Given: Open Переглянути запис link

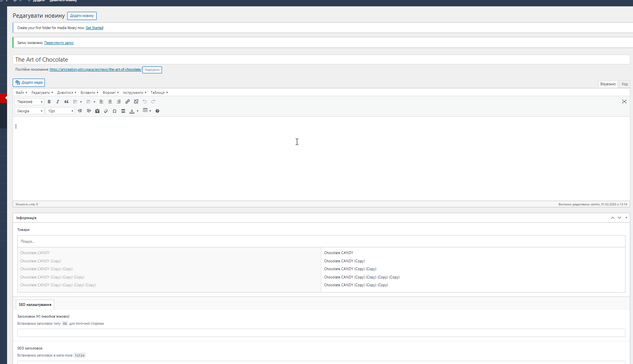Looking at the screenshot, I should [59, 43].
